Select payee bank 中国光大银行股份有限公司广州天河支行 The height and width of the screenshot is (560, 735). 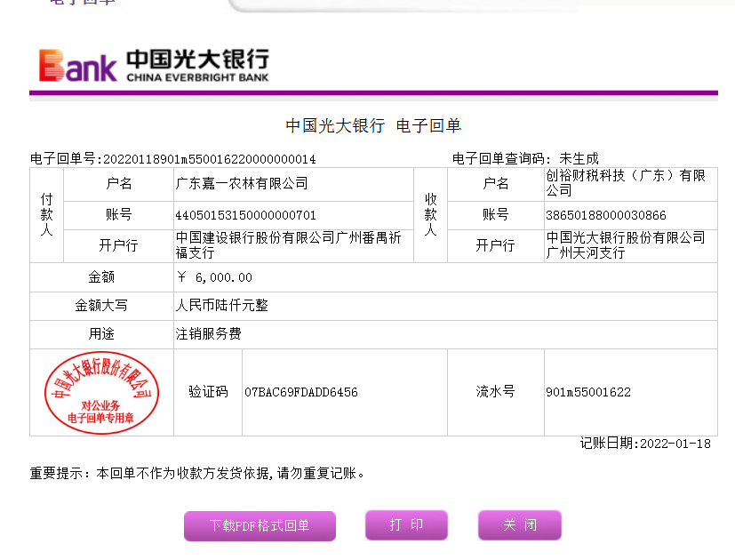626,245
